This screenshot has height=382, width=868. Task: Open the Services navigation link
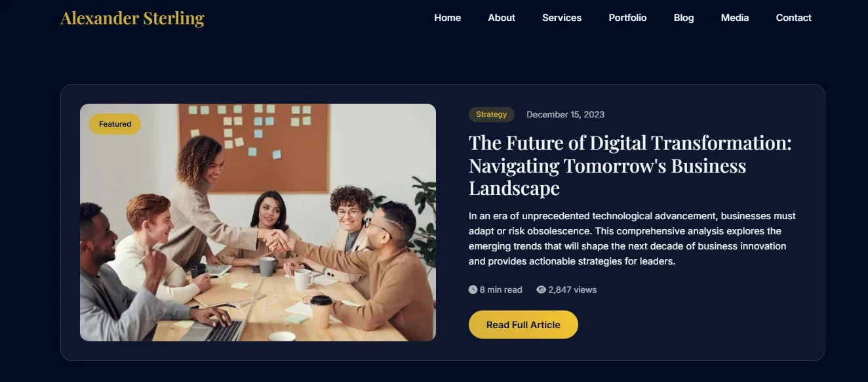tap(562, 18)
